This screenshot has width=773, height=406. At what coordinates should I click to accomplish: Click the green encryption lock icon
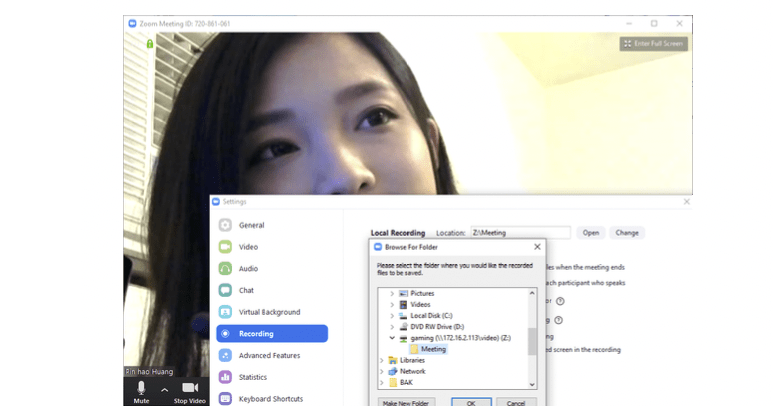click(x=150, y=44)
